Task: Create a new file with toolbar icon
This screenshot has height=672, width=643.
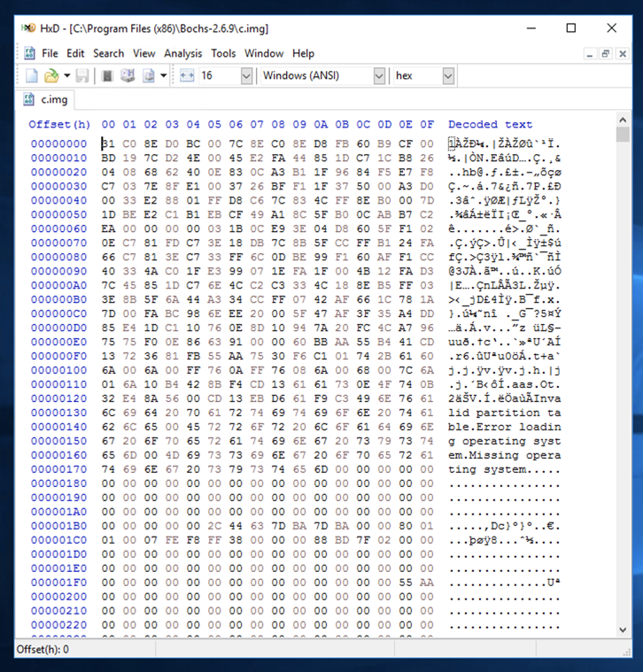Action: point(32,76)
